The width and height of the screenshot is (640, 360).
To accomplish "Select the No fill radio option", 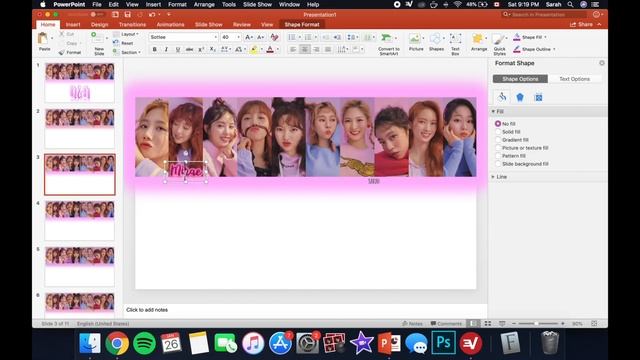I will click(498, 124).
